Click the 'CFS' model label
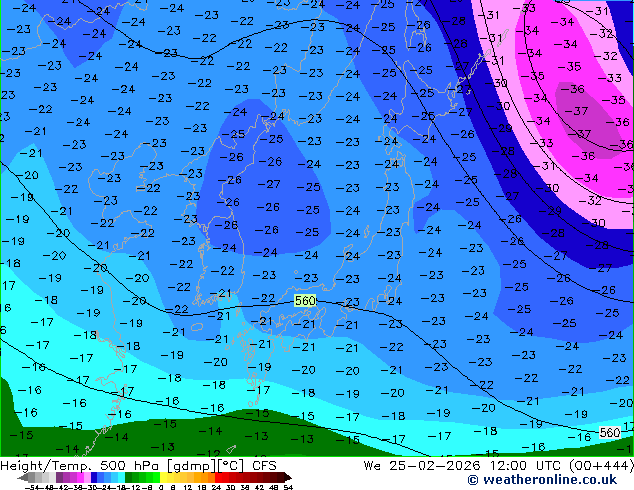The image size is (634, 490). coord(264,466)
